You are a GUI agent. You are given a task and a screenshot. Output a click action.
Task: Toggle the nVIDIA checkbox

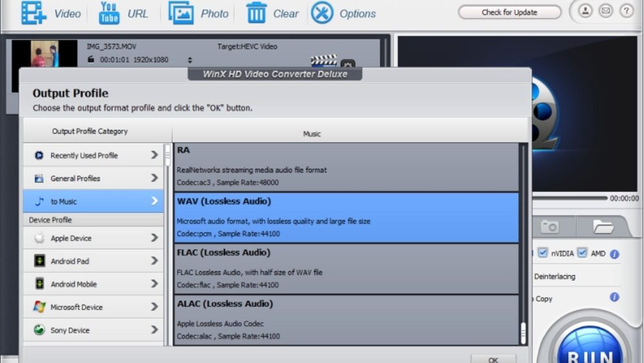coord(542,253)
